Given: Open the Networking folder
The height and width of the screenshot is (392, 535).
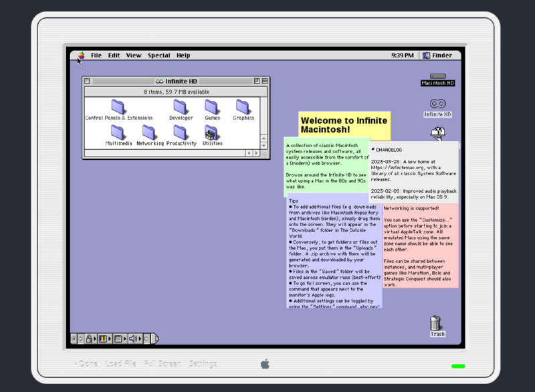Looking at the screenshot, I should coord(150,132).
